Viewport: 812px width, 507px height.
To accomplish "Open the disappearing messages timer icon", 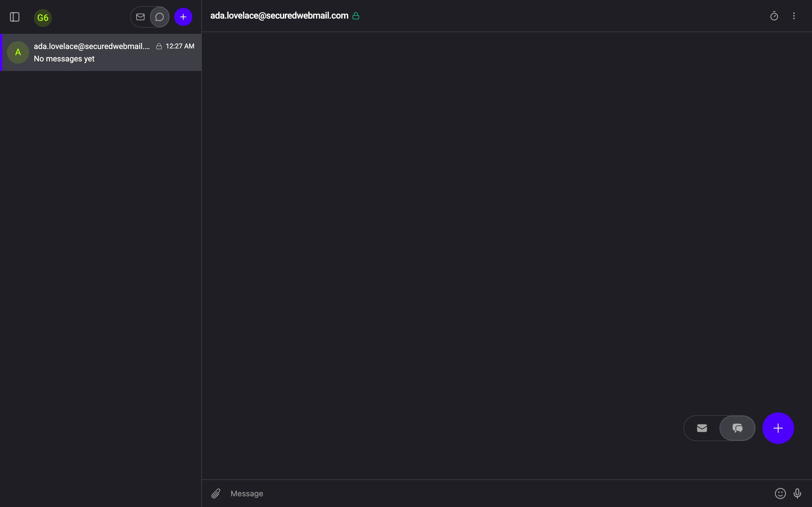I will pyautogui.click(x=774, y=16).
